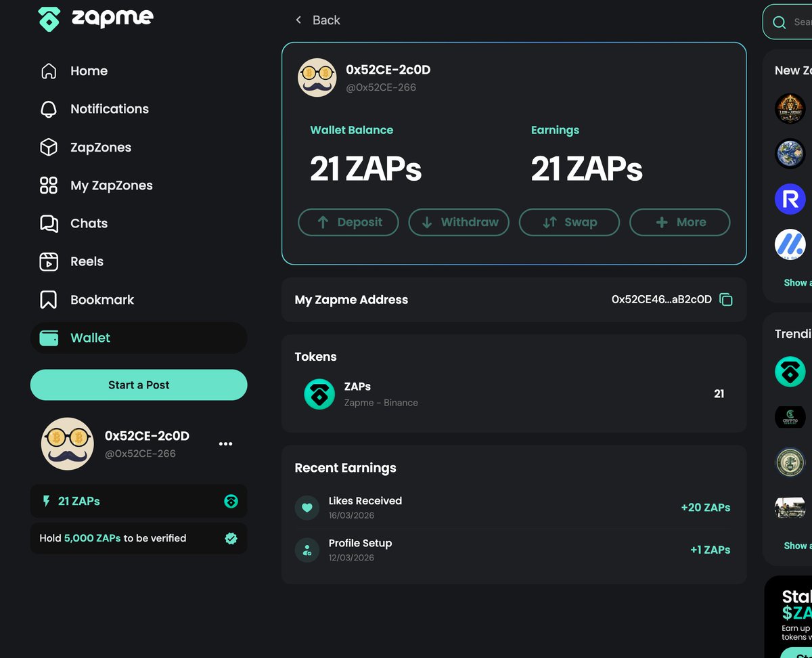Open Bookmark in the sidebar
This screenshot has height=658, width=812.
pyautogui.click(x=87, y=300)
